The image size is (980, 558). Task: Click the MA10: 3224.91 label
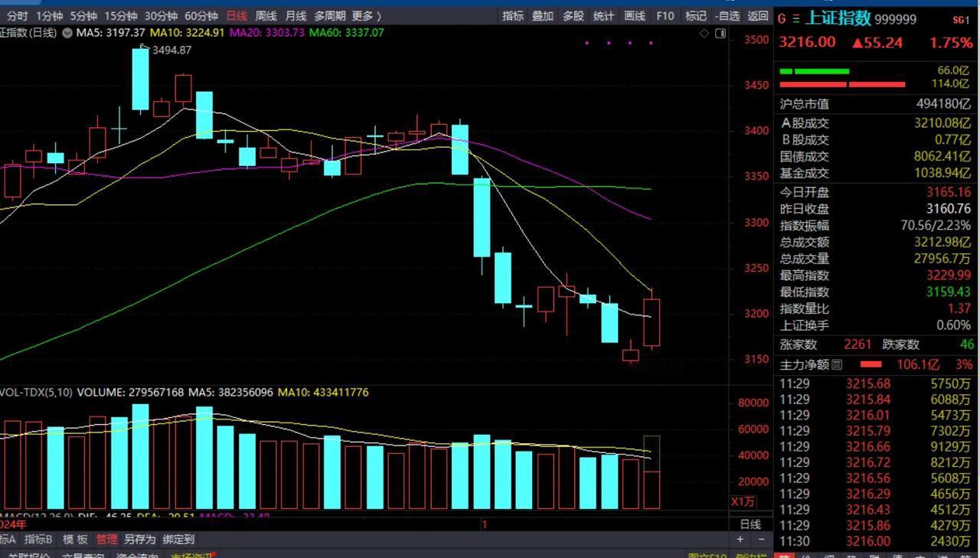tap(187, 32)
